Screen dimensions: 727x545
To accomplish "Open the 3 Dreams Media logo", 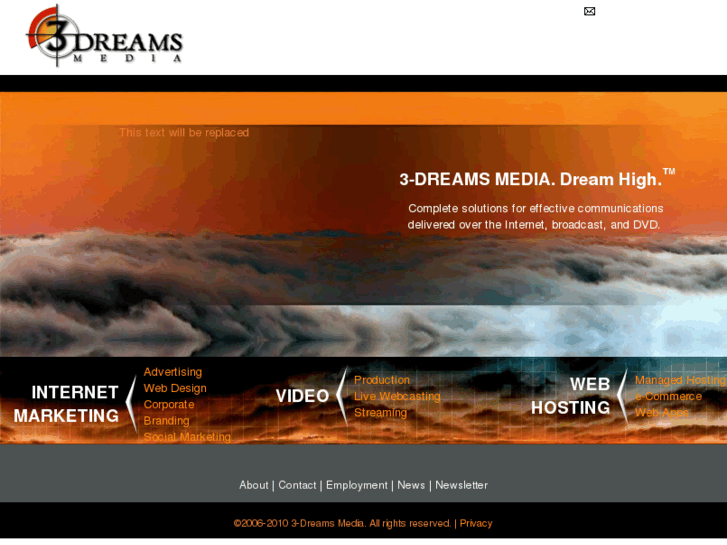I will point(104,36).
